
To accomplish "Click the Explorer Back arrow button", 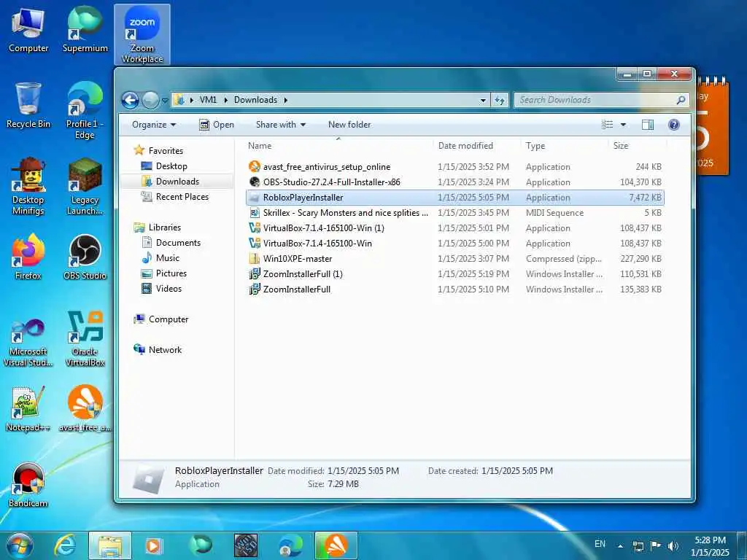I will point(130,100).
